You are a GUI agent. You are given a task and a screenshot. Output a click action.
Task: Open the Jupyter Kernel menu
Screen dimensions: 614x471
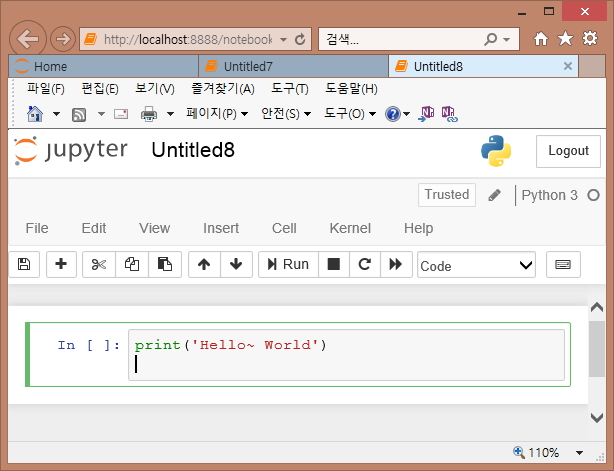(x=350, y=228)
